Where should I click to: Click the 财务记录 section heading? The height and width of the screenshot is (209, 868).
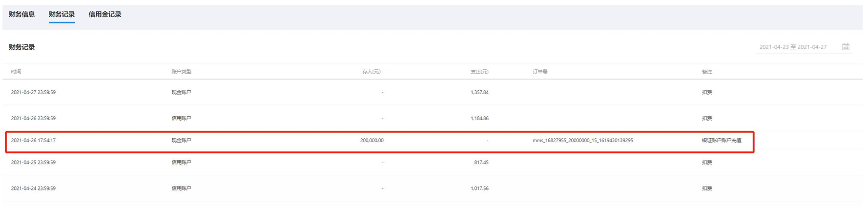click(22, 47)
